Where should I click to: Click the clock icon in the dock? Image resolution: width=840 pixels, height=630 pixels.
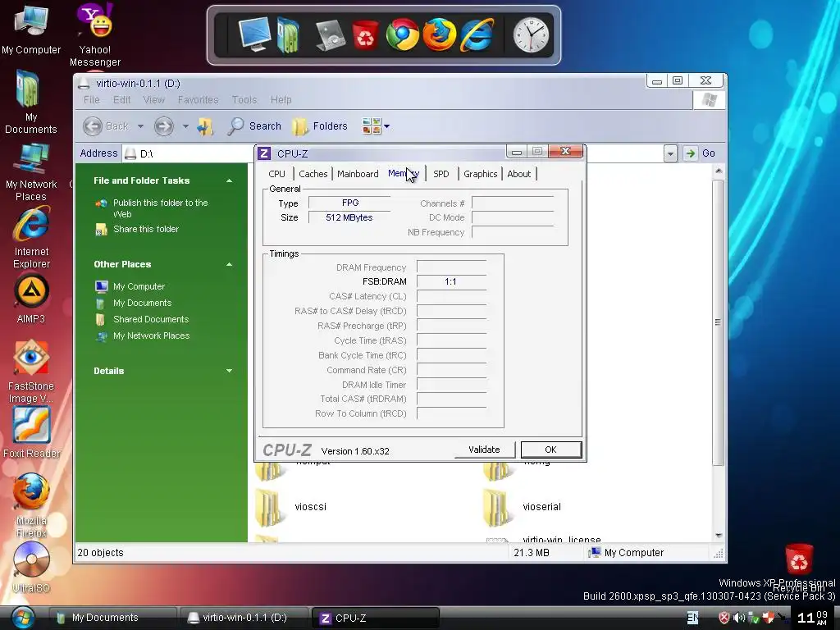point(531,35)
